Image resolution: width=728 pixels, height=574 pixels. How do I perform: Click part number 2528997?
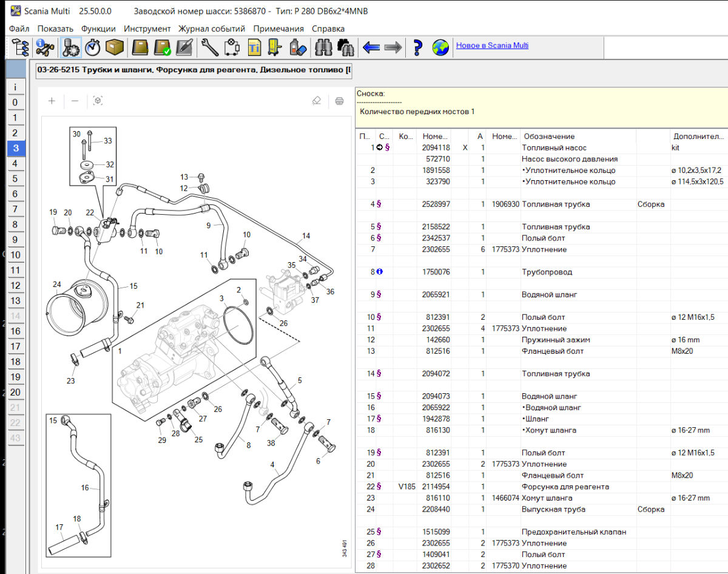[436, 204]
